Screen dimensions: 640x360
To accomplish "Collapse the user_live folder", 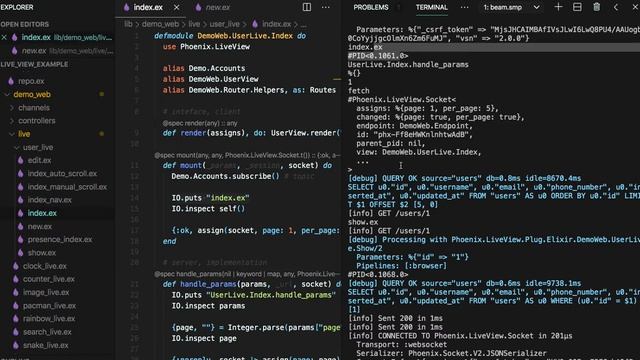I will click(38, 147).
